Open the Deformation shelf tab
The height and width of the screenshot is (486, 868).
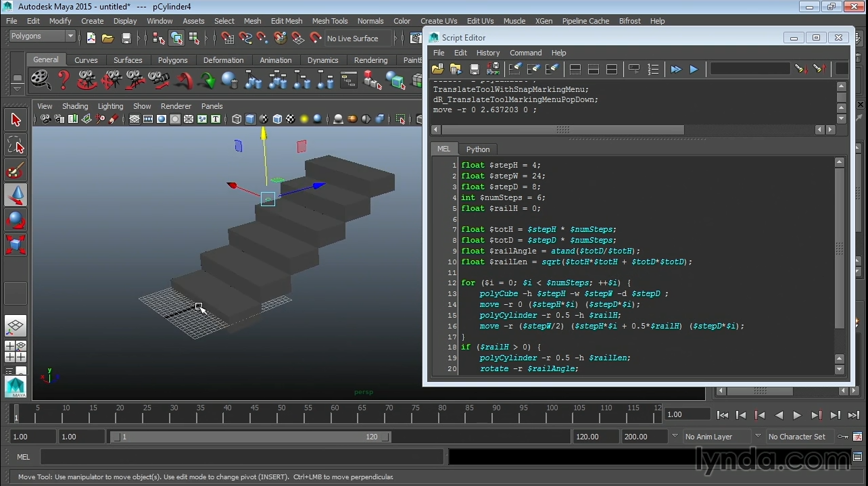[223, 60]
